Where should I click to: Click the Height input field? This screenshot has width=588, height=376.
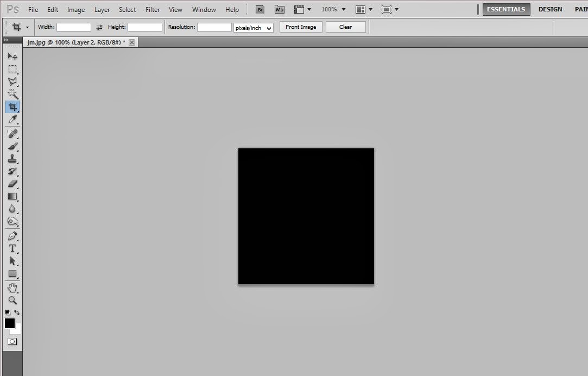145,27
